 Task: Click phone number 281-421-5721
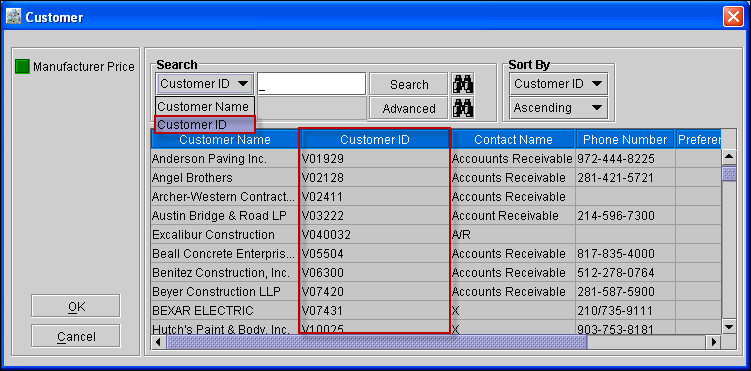click(625, 178)
